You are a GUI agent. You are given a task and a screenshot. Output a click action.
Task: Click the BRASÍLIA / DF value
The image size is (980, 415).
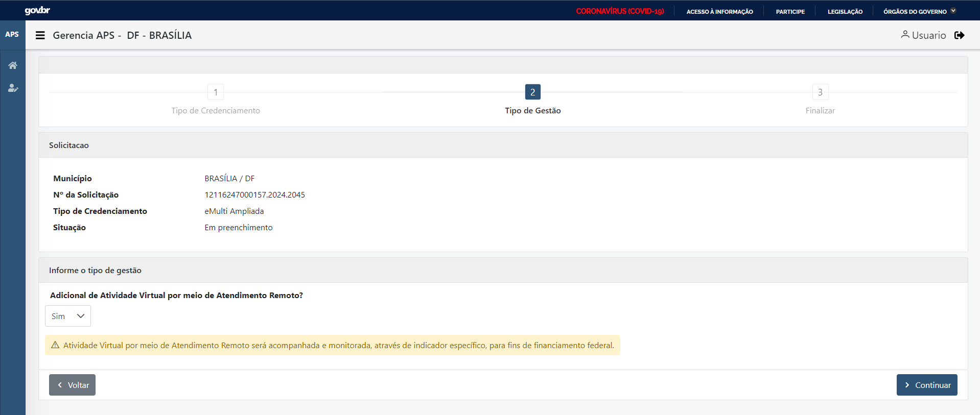(229, 178)
